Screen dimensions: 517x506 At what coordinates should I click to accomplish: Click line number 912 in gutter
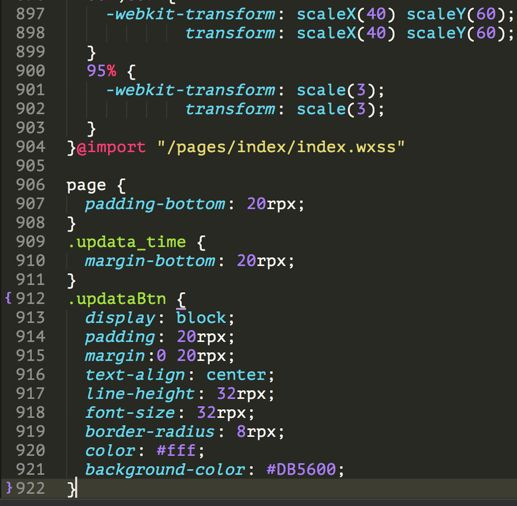point(30,298)
